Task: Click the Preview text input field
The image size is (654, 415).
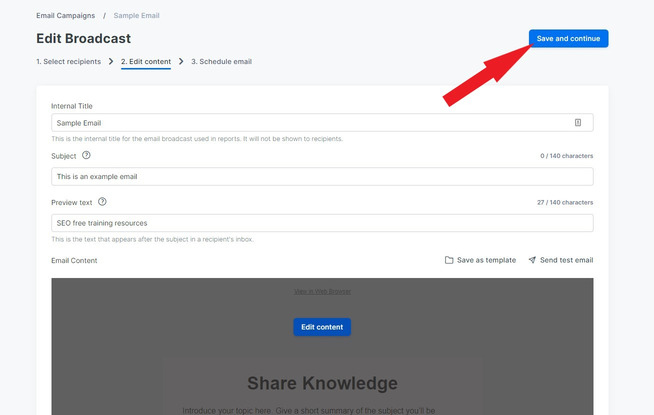Action: point(322,223)
